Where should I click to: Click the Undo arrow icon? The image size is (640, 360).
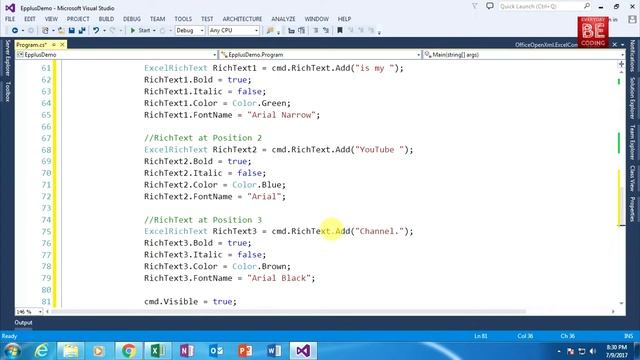(x=96, y=31)
